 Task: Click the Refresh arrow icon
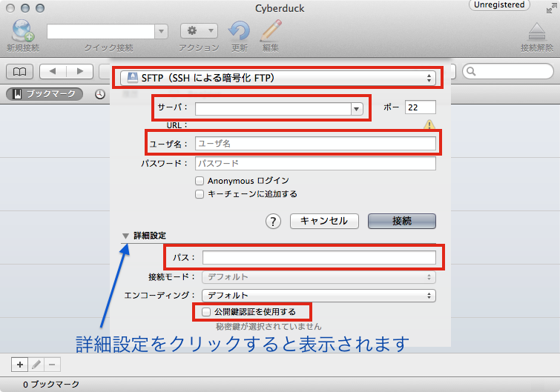[x=239, y=30]
